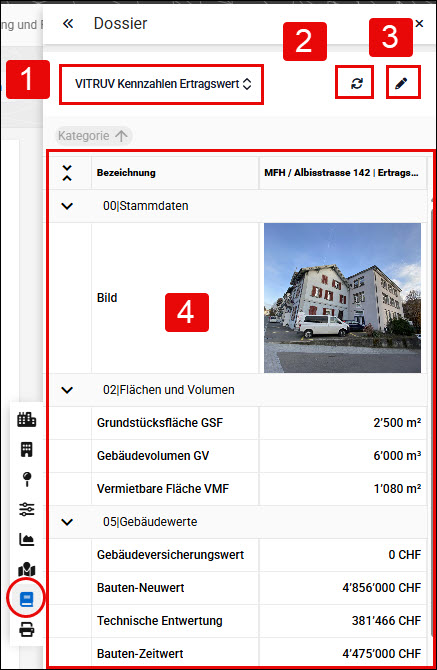Collapse the 02|Flächen und Volumen group
Screen dimensions: 437x670
tap(67, 390)
